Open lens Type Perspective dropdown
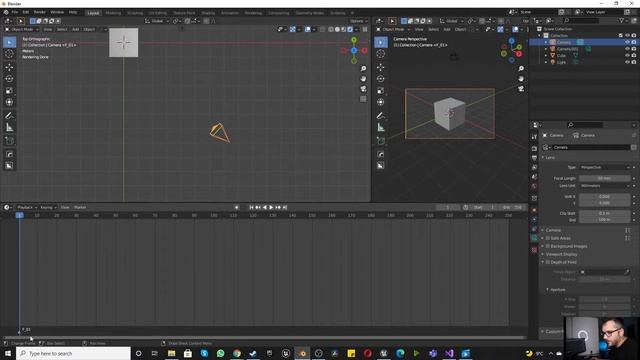This screenshot has height=360, width=640. [604, 167]
